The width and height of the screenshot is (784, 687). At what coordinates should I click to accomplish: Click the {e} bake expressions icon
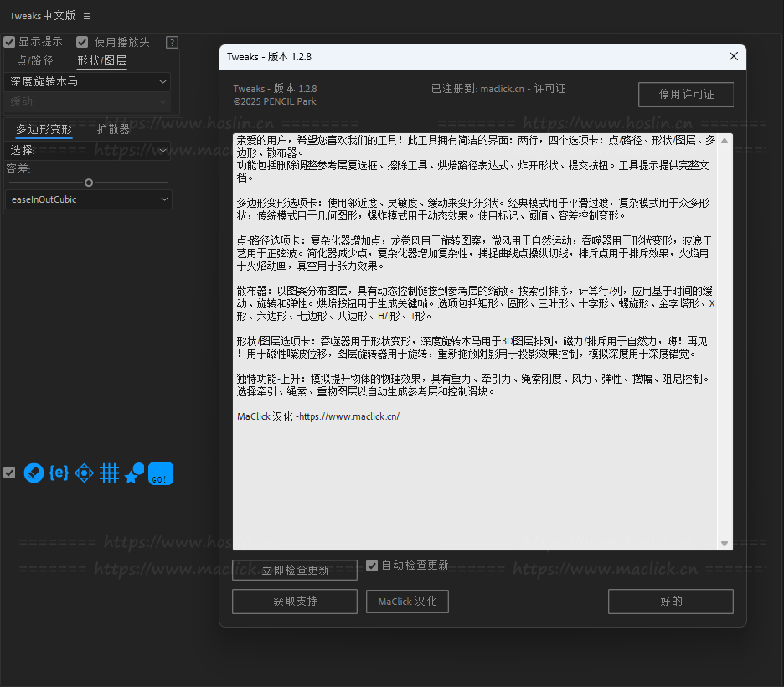(x=59, y=473)
